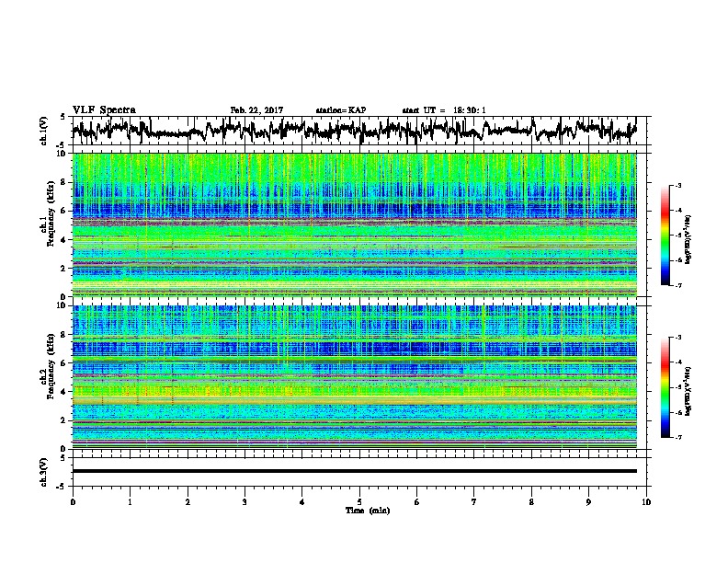The height and width of the screenshot is (563, 728).
Task: Click the time axis tick label "3"
Action: coord(245,502)
